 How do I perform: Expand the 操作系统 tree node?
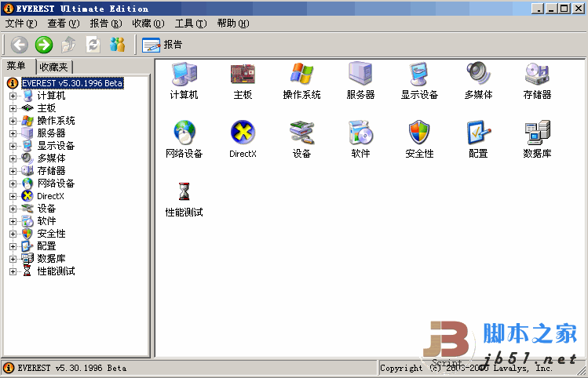[x=13, y=121]
